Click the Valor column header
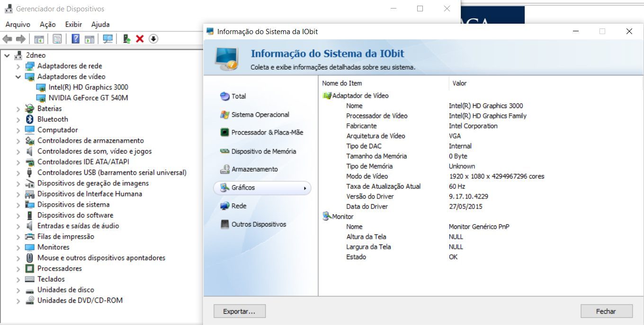644x325 pixels. click(x=459, y=83)
